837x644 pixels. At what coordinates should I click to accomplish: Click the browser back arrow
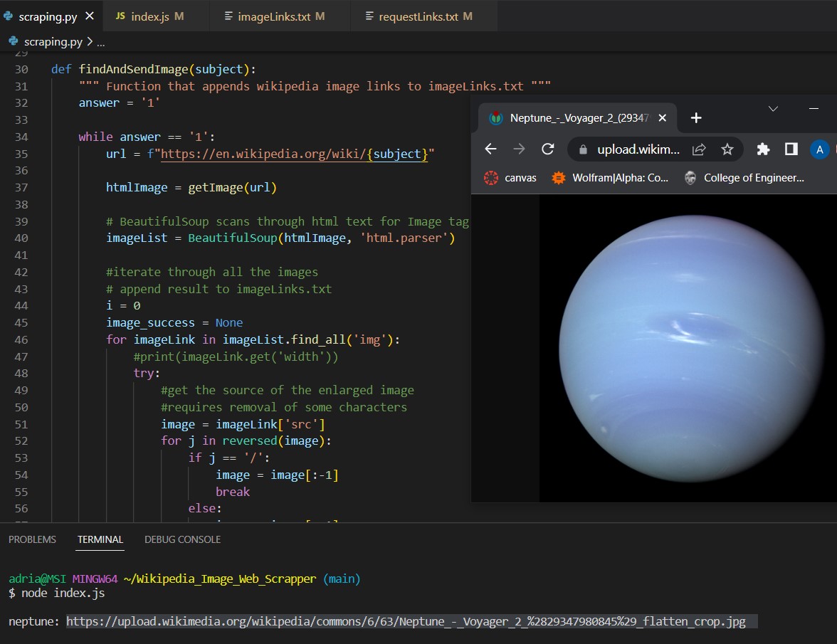(490, 149)
